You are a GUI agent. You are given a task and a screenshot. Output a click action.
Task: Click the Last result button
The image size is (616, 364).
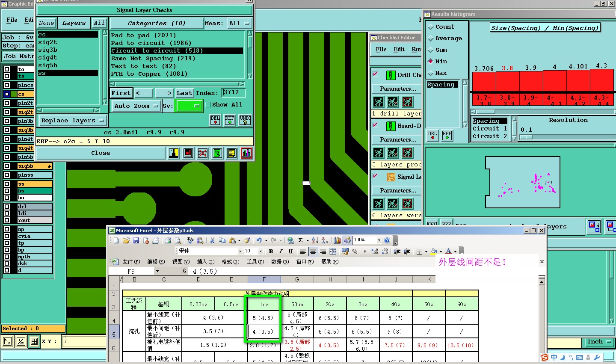click(x=184, y=93)
